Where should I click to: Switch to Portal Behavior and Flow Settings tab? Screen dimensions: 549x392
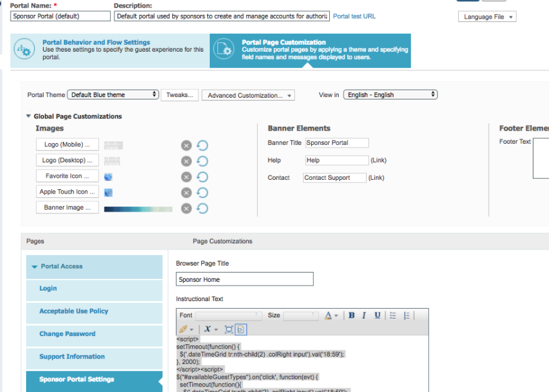click(x=110, y=50)
